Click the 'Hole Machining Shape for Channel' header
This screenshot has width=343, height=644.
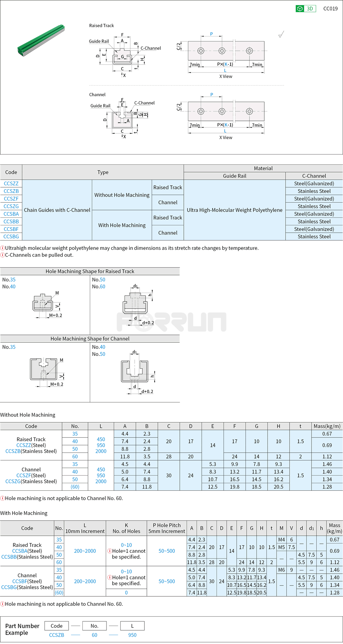coord(90,339)
